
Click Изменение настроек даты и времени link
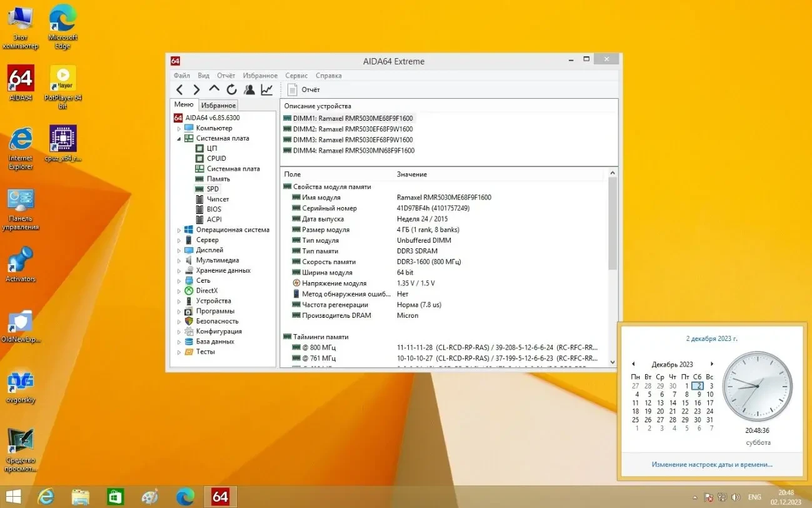(x=711, y=465)
